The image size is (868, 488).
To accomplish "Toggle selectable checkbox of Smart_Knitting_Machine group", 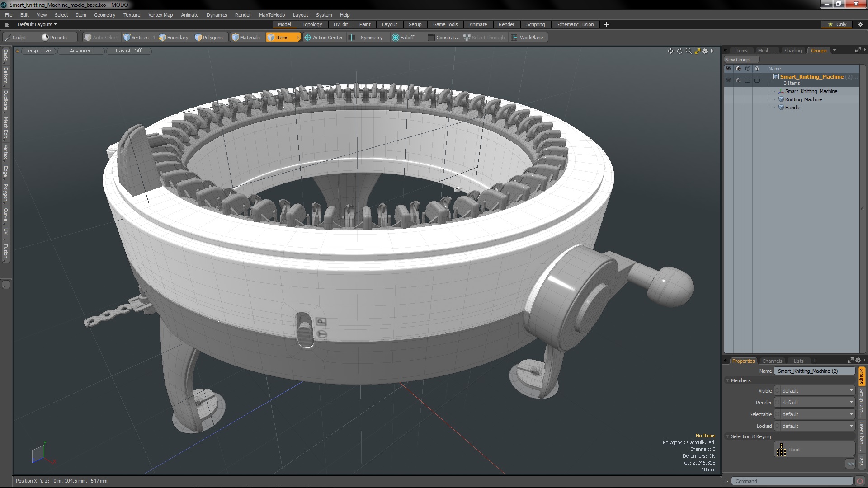I will [748, 80].
